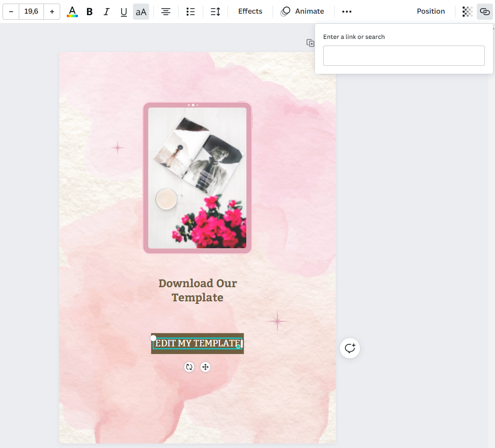Screen dimensions: 495x448
Task: Open the text color picker
Action: coord(72,11)
